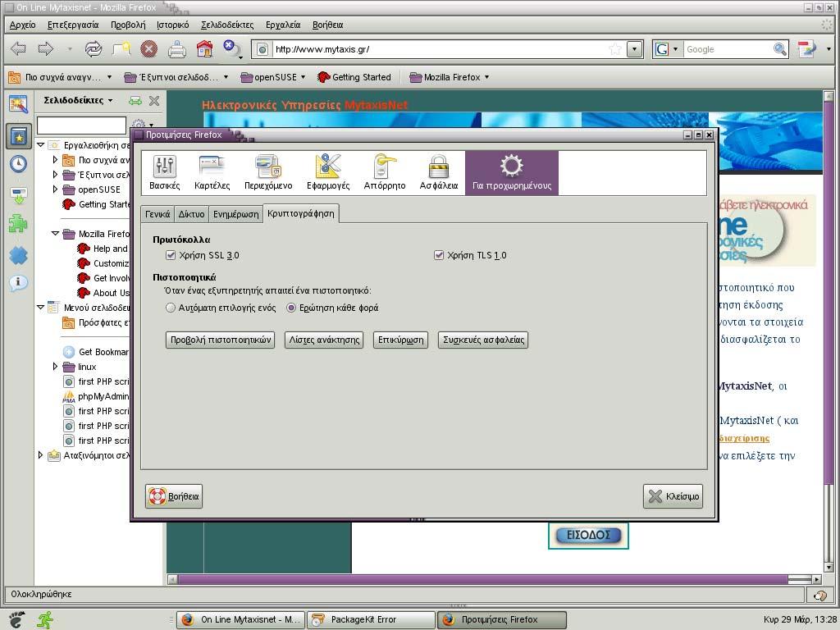The width and height of the screenshot is (840, 630).
Task: Open the bookmarks sidebar panel icon
Action: 20,137
